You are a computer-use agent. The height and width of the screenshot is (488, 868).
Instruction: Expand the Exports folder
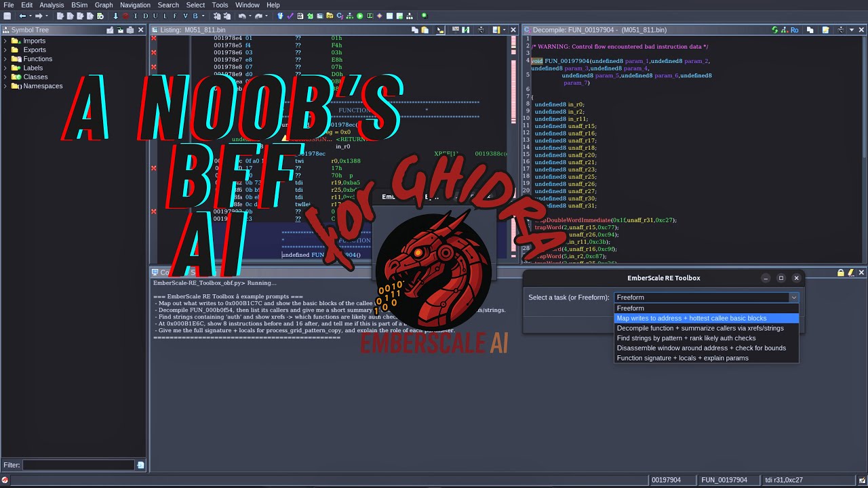(5, 50)
